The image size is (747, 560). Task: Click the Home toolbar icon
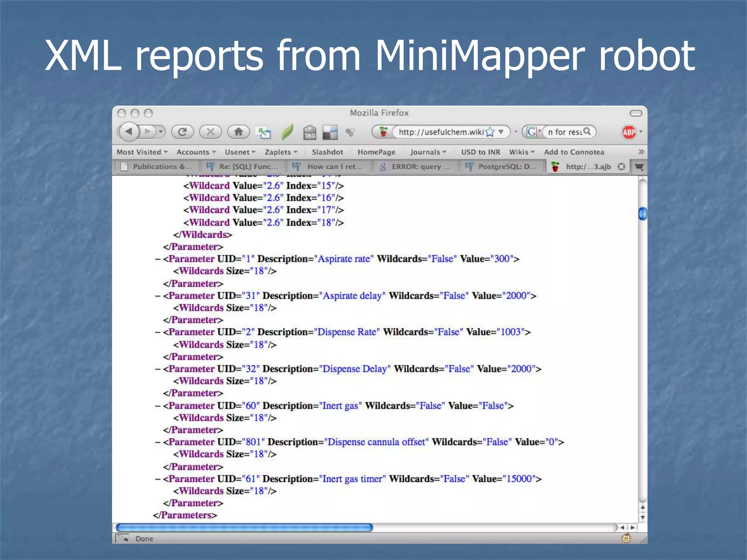tap(238, 132)
